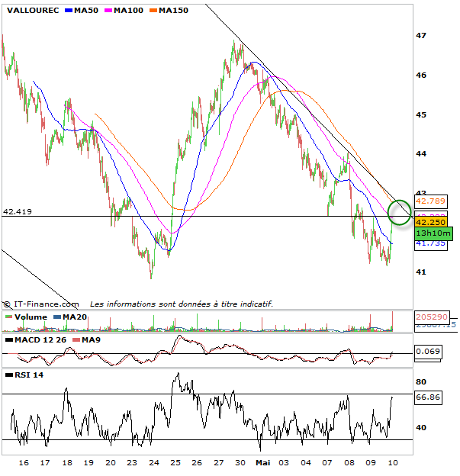Click the magenta MA100 legend marker
This screenshot has height=476, width=460.
click(107, 11)
